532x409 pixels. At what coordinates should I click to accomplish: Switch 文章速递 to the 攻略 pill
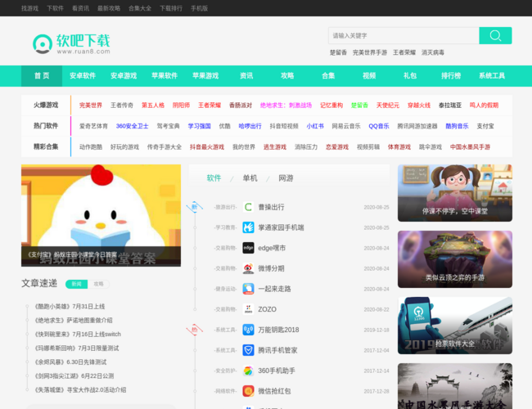point(98,284)
